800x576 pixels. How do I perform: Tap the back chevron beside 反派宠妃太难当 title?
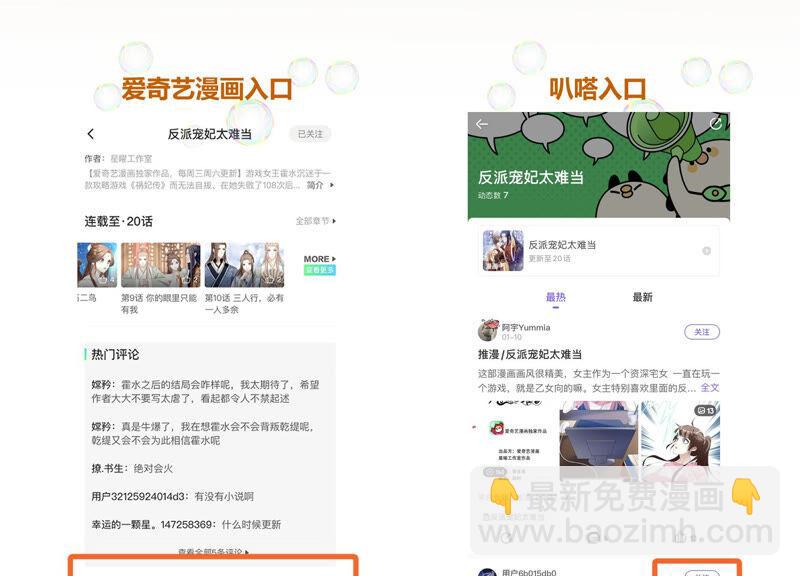(91, 134)
